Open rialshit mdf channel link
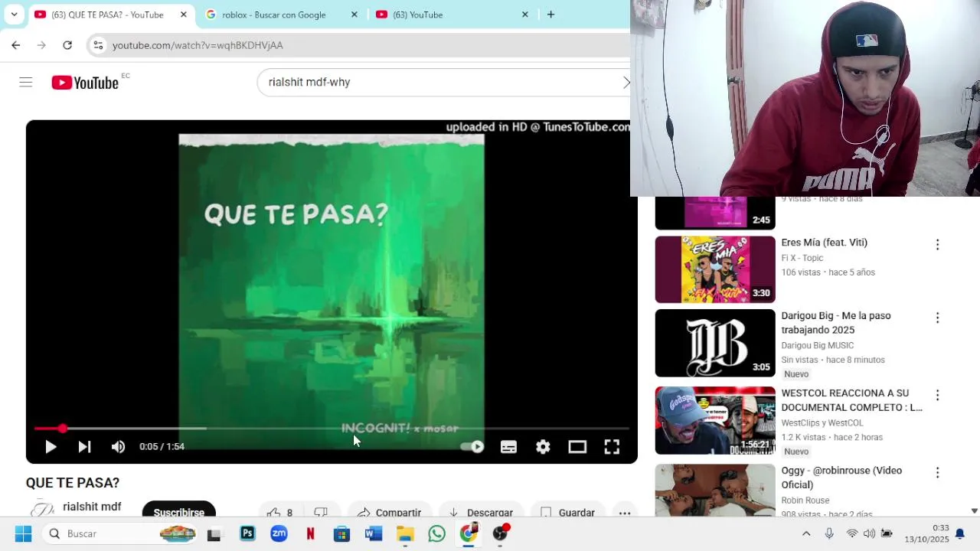Viewport: 980px width, 551px height. pyautogui.click(x=92, y=507)
